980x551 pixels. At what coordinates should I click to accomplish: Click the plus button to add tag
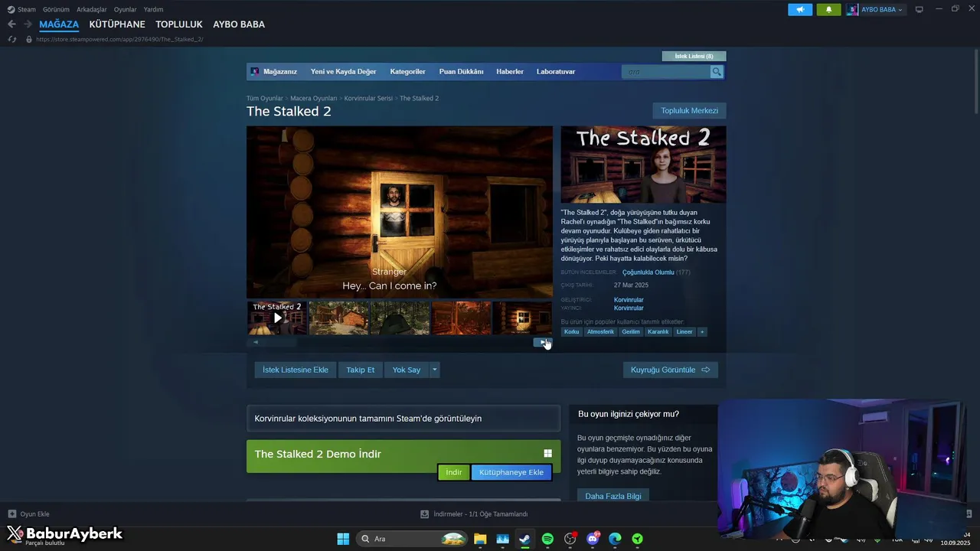(702, 331)
